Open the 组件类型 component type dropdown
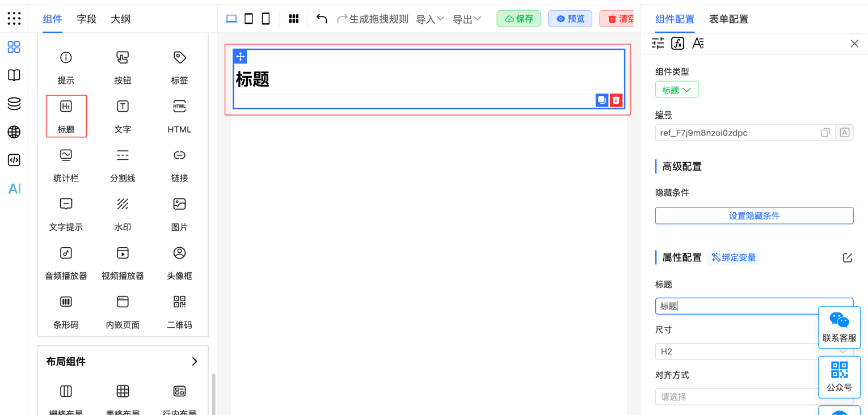Screen dimensions: 868x415 (677, 89)
